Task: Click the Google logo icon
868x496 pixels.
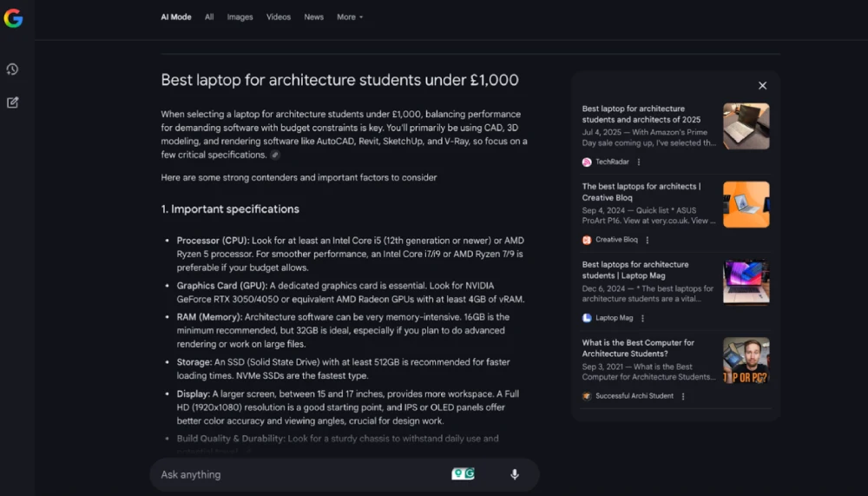Action: (13, 18)
